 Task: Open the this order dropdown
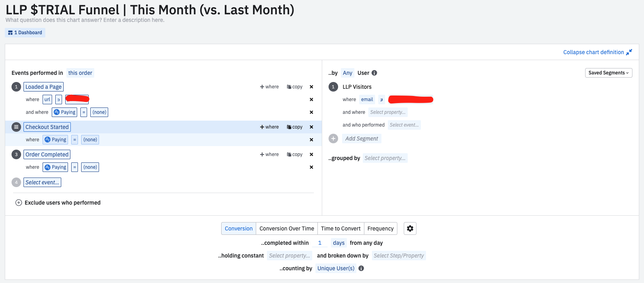pyautogui.click(x=80, y=73)
